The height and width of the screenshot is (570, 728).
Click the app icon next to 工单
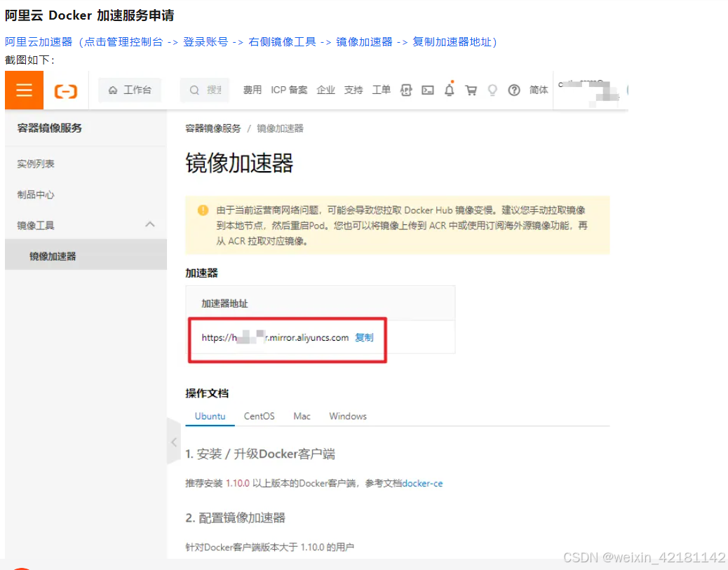[x=406, y=90]
